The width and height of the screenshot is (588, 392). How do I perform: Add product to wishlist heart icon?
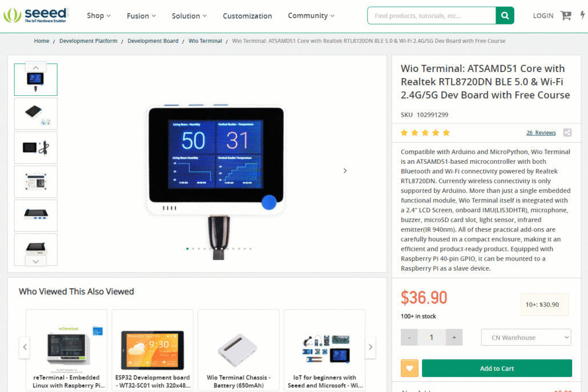click(409, 369)
